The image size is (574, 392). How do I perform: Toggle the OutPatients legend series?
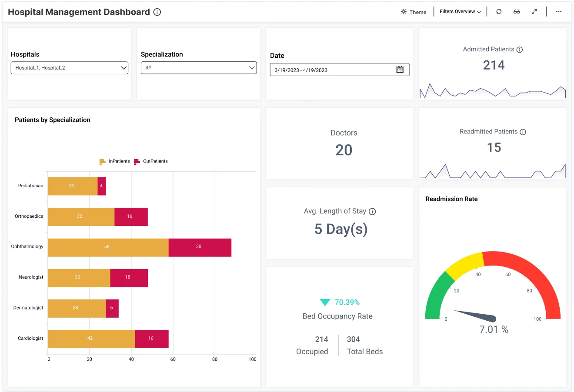click(x=150, y=161)
